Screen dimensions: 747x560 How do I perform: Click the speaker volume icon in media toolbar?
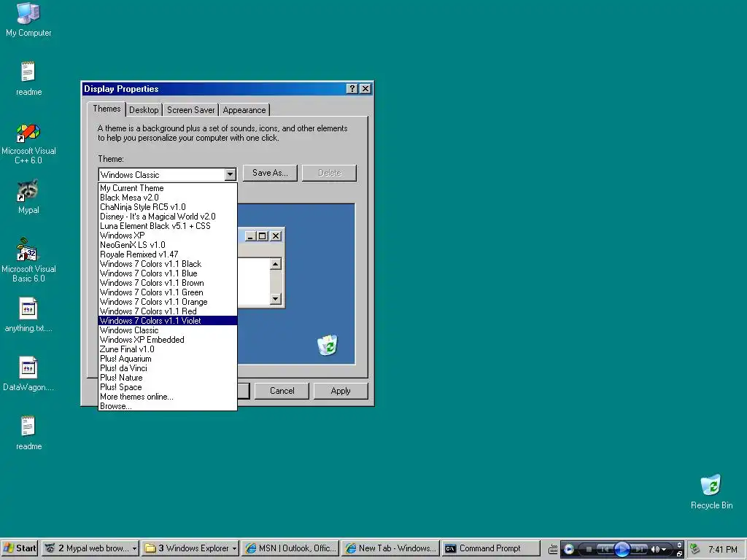656,550
